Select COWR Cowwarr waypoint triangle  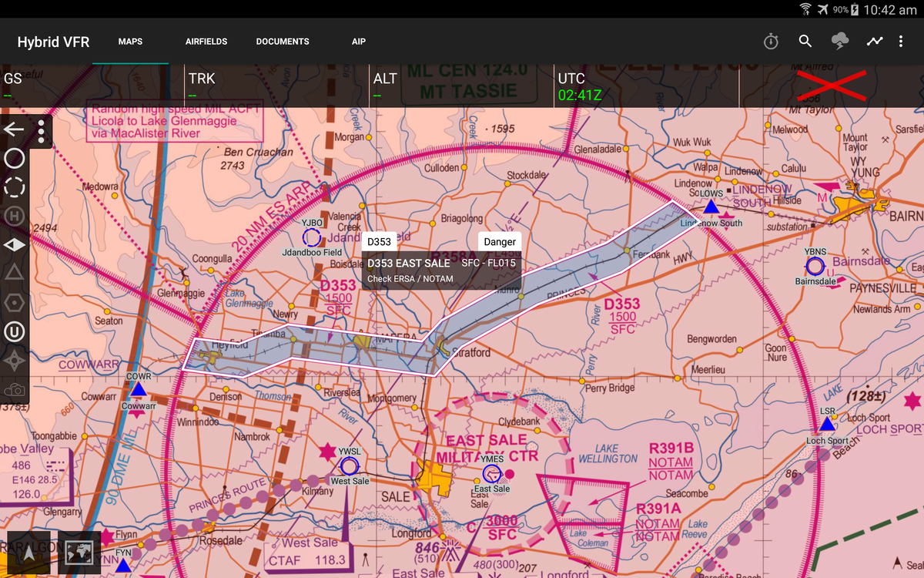(139, 389)
